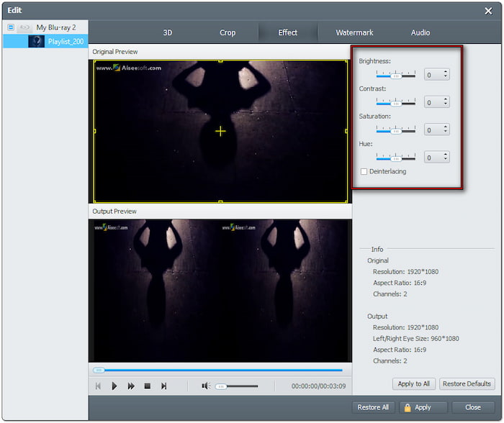Image resolution: width=504 pixels, height=423 pixels.
Task: Decrease Hue value with down arrow
Action: pos(446,159)
